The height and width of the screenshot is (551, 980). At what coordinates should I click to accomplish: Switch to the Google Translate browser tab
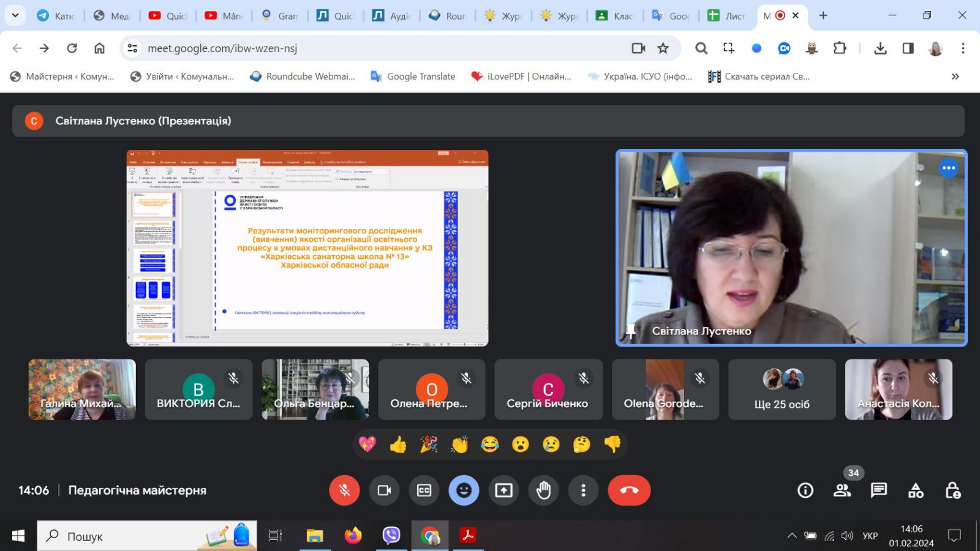click(669, 16)
